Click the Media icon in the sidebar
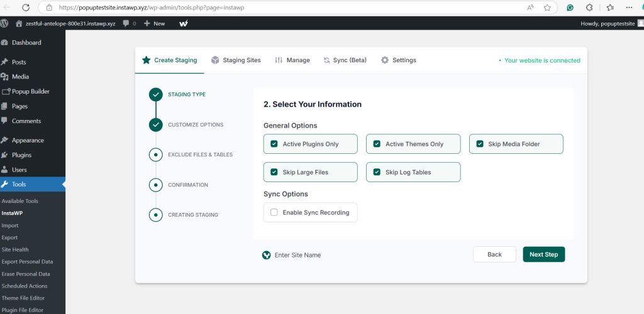 pyautogui.click(x=4, y=77)
